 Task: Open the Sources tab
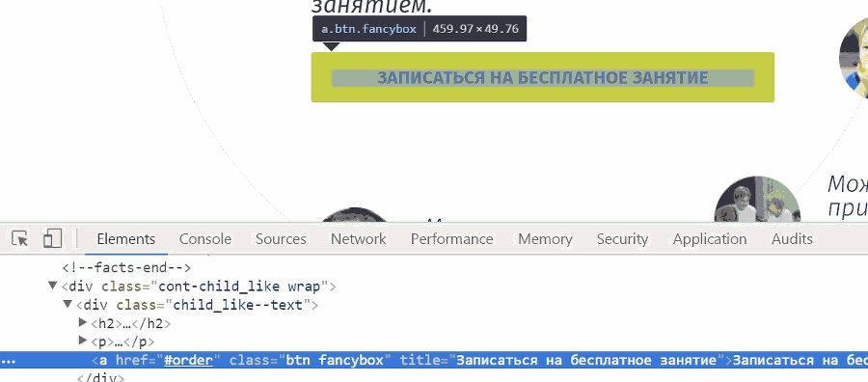click(x=281, y=239)
